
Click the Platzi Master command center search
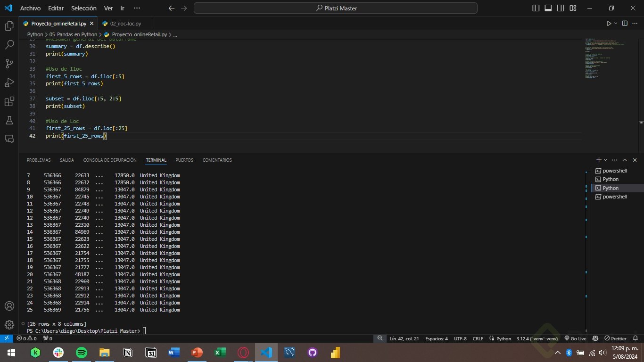[x=336, y=8]
